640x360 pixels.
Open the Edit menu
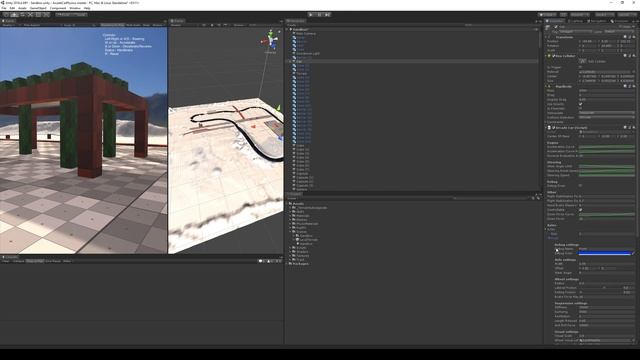pyautogui.click(x=12, y=8)
